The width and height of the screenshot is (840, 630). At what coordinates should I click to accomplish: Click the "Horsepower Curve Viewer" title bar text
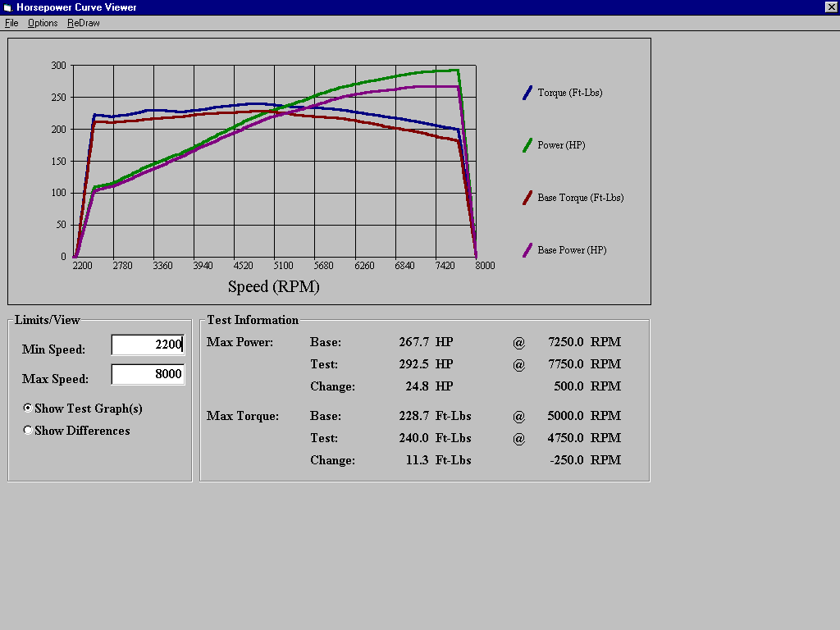[76, 7]
